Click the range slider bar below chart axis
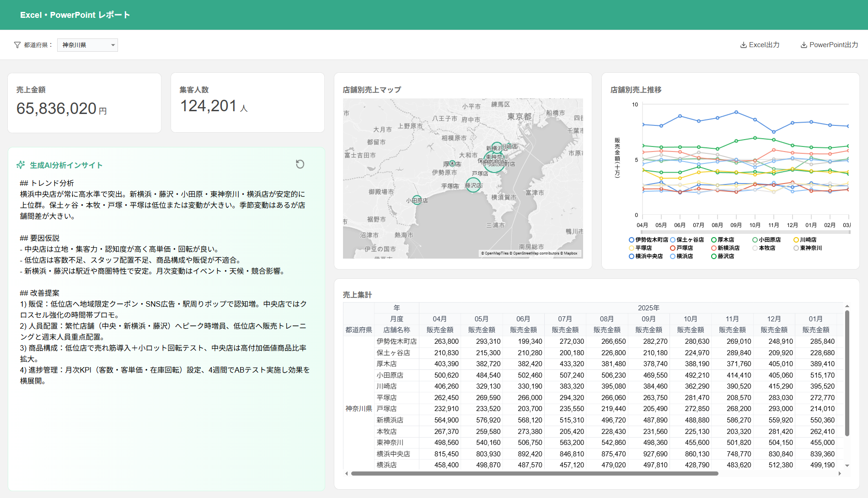 coord(745,233)
